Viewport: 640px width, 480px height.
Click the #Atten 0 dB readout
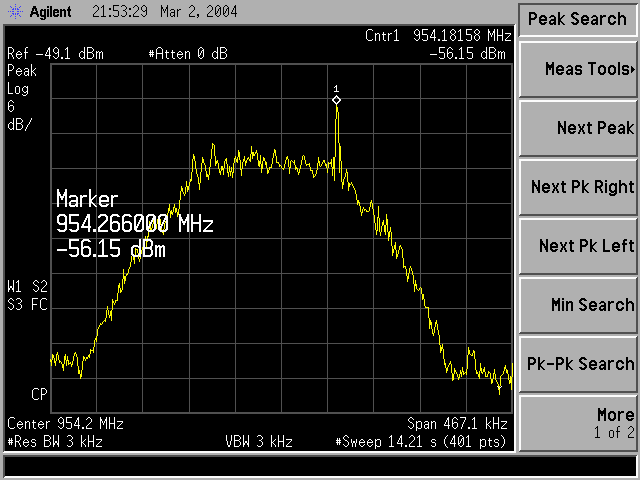pyautogui.click(x=188, y=54)
